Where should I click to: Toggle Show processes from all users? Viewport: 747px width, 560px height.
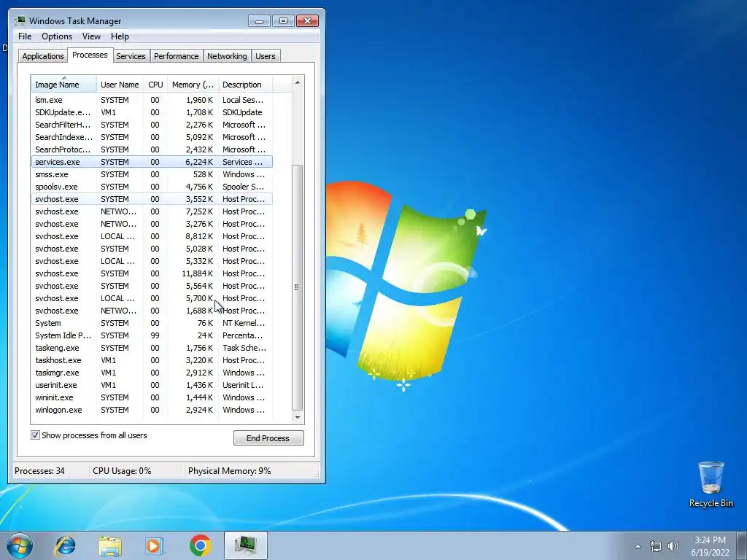click(x=35, y=435)
